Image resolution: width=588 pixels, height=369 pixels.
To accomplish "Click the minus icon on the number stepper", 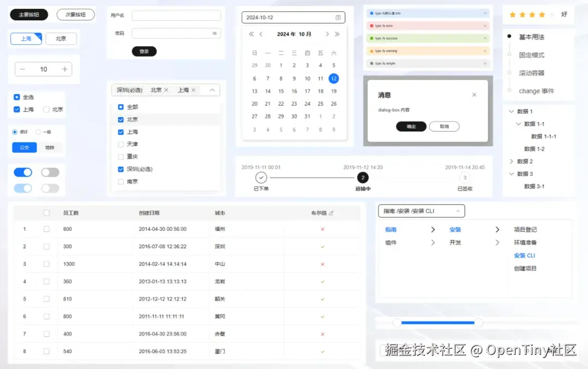I will click(22, 69).
